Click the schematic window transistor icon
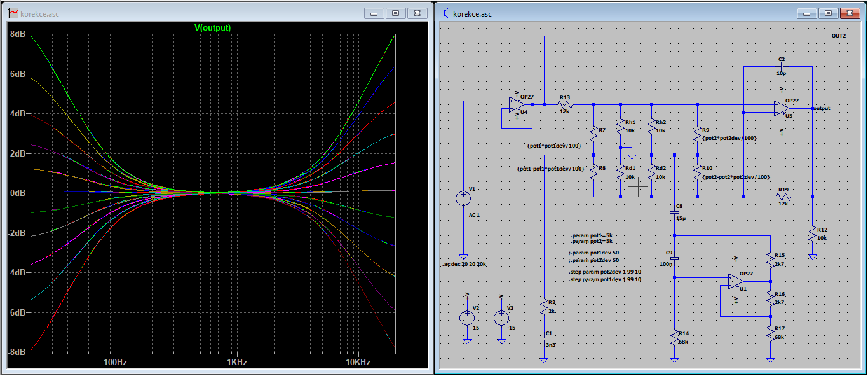The image size is (868, 376). pos(445,13)
